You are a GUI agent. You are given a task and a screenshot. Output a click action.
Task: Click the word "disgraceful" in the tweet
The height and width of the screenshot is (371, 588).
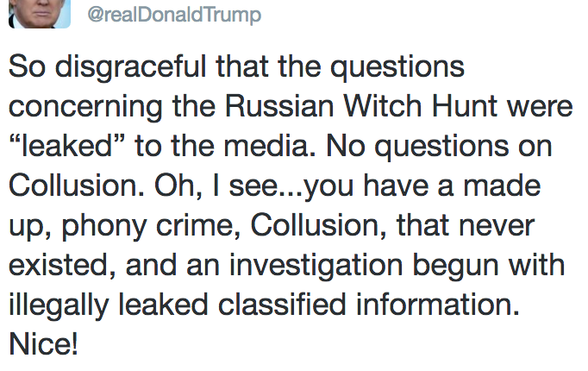tap(130, 68)
